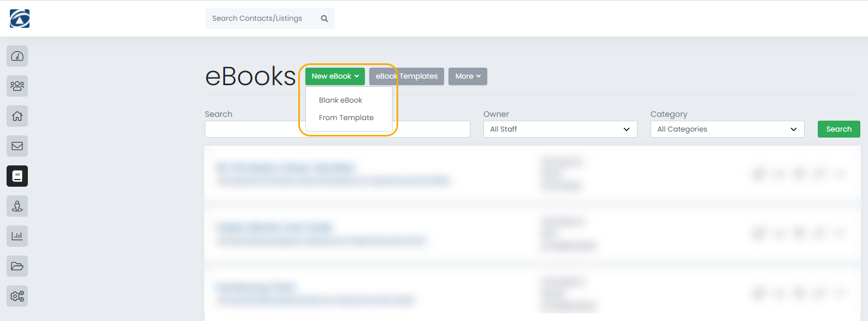The image size is (868, 321).
Task: Go to contacts via people group icon
Action: 17,86
